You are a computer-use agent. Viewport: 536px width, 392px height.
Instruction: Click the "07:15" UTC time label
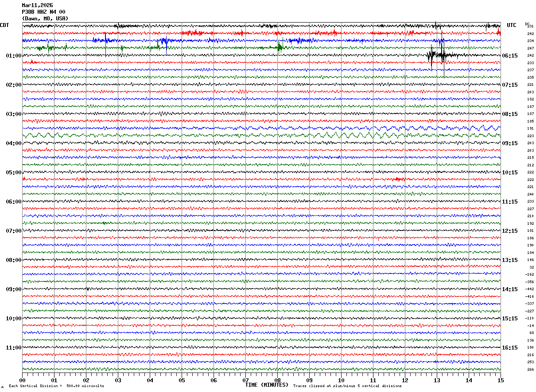(x=510, y=85)
